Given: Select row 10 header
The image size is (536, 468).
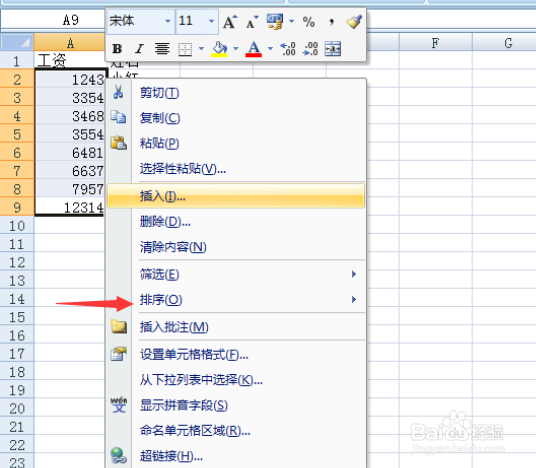Looking at the screenshot, I should pyautogui.click(x=17, y=225).
